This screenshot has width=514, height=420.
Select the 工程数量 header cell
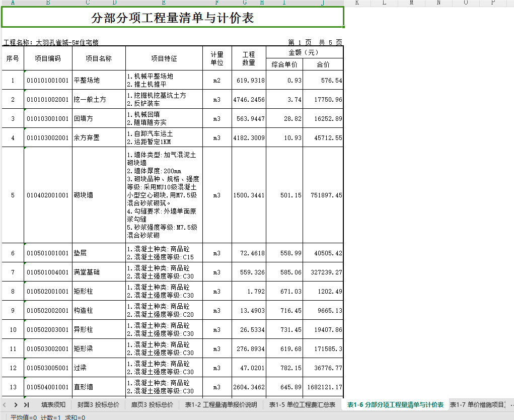(249, 58)
